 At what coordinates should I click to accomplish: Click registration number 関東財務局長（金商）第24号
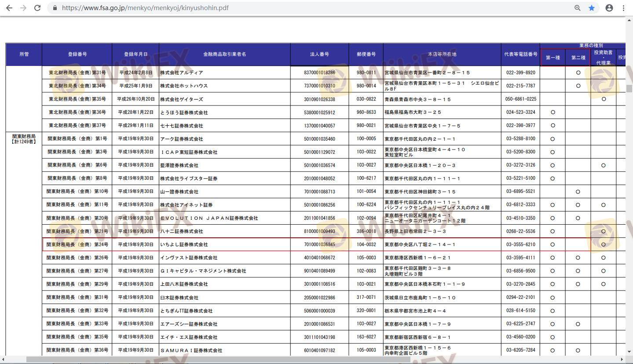(77, 244)
